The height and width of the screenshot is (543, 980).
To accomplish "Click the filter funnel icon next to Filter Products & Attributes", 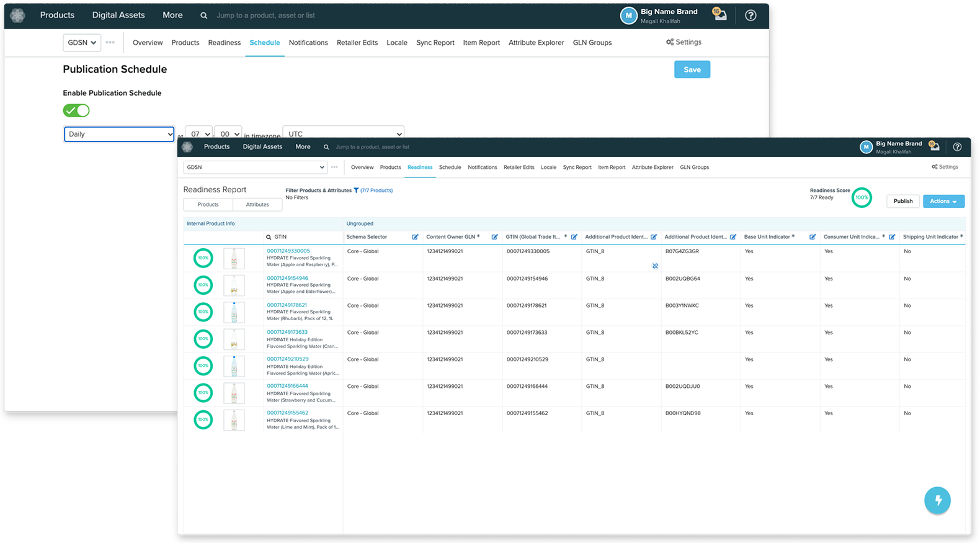I will (356, 191).
